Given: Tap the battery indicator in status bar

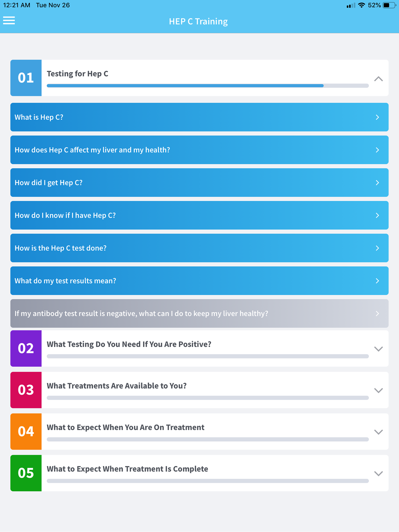Looking at the screenshot, I should click(389, 5).
